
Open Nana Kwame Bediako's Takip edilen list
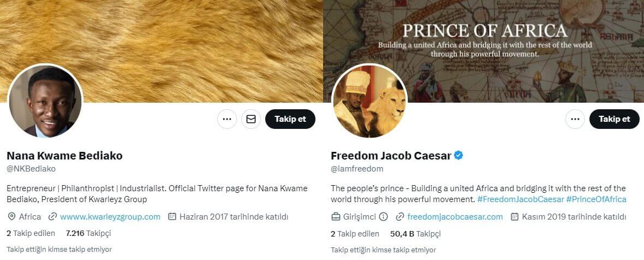tap(31, 233)
